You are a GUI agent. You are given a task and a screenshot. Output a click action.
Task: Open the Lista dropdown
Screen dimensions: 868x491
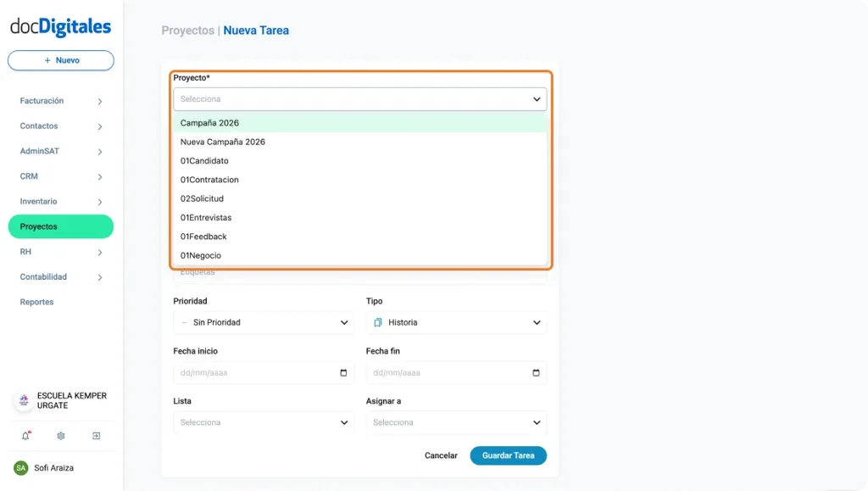(264, 422)
